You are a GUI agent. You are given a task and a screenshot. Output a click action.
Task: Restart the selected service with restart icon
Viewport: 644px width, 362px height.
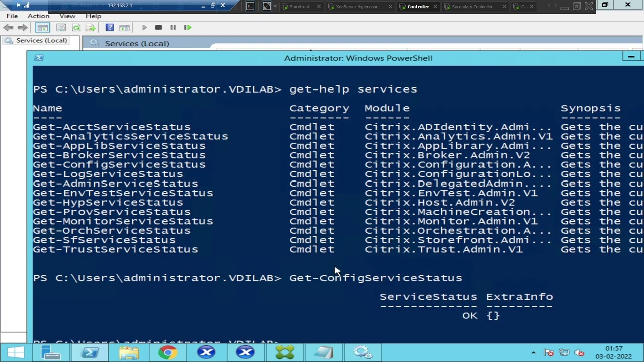[188, 28]
